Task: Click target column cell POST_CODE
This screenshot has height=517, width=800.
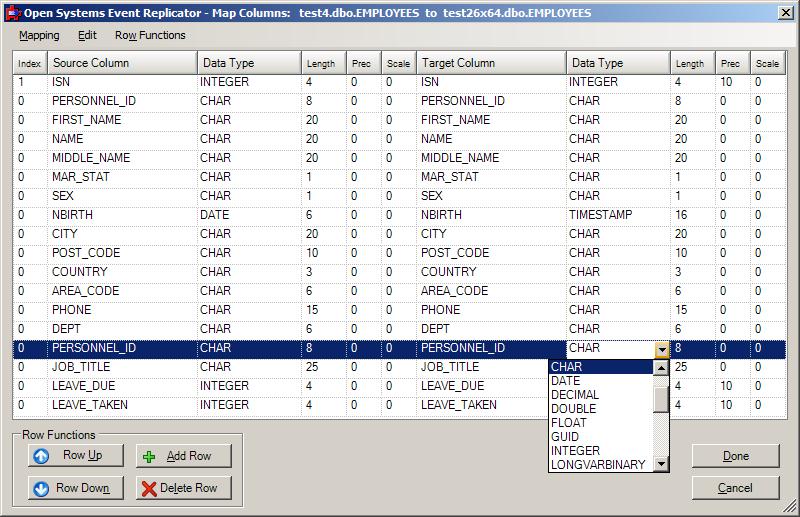Action: [491, 253]
